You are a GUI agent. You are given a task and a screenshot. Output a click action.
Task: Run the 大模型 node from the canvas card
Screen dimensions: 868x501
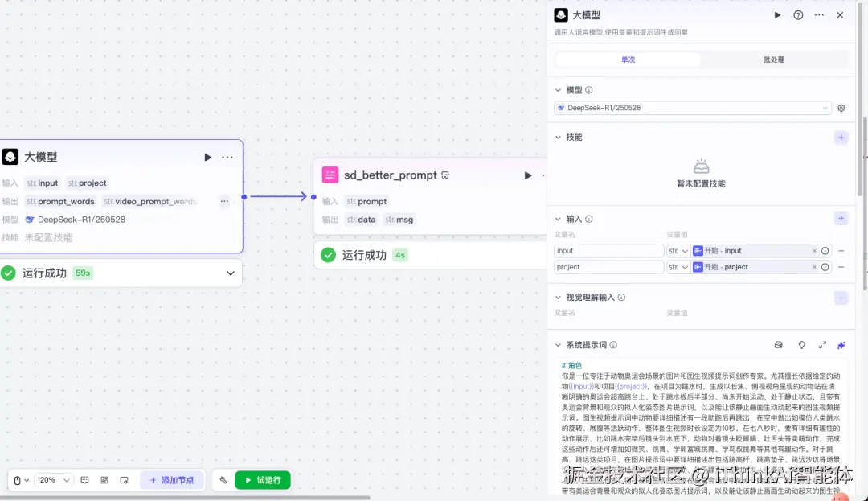pyautogui.click(x=207, y=158)
